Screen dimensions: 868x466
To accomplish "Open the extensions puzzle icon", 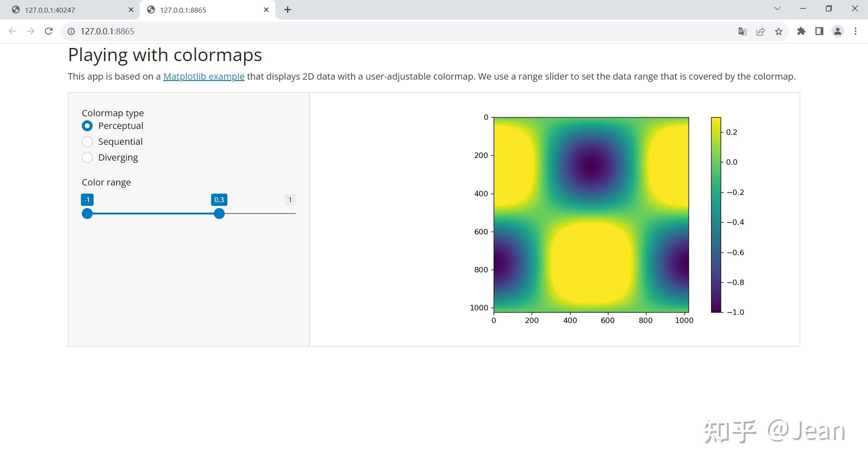I will (x=801, y=31).
